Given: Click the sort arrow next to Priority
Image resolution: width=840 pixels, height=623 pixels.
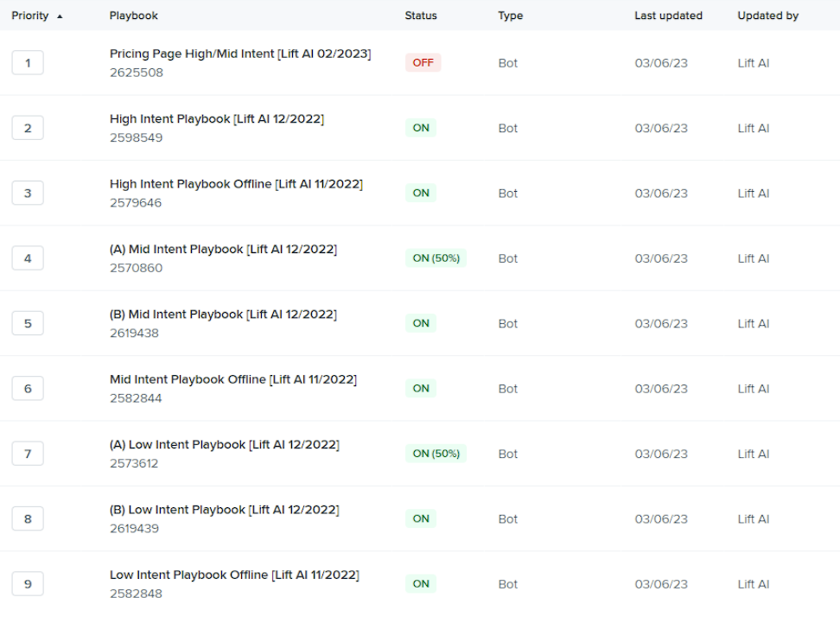Looking at the screenshot, I should click(60, 15).
